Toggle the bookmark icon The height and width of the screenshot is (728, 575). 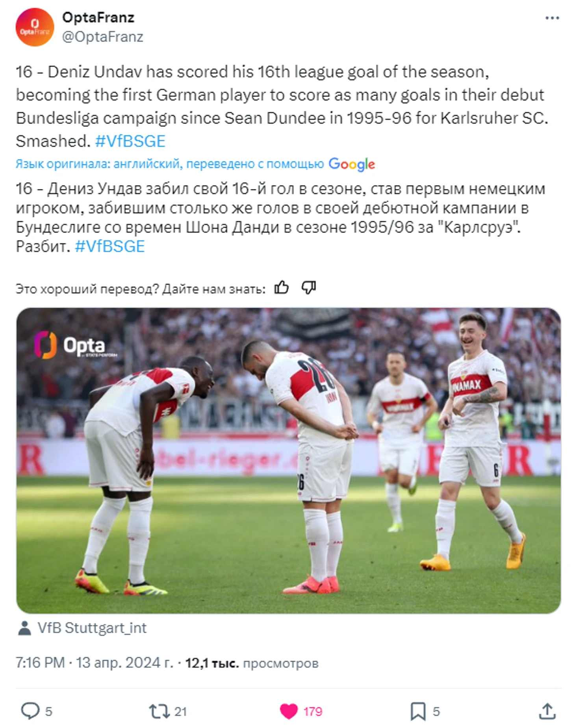click(418, 711)
